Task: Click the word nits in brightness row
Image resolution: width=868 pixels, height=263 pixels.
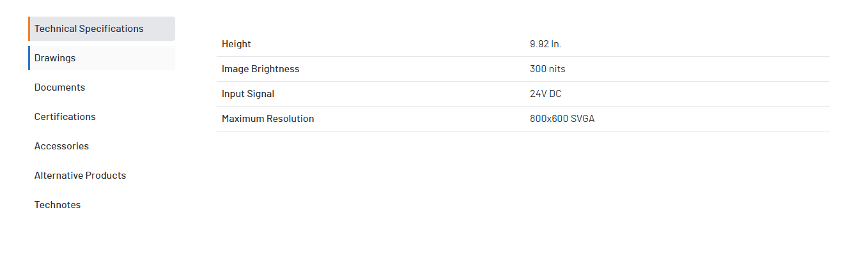Action: pyautogui.click(x=557, y=69)
